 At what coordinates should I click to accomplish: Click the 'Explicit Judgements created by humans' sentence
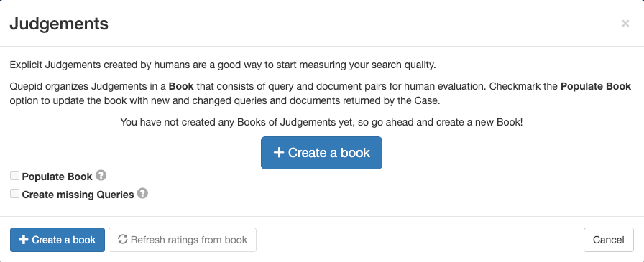pos(223,65)
